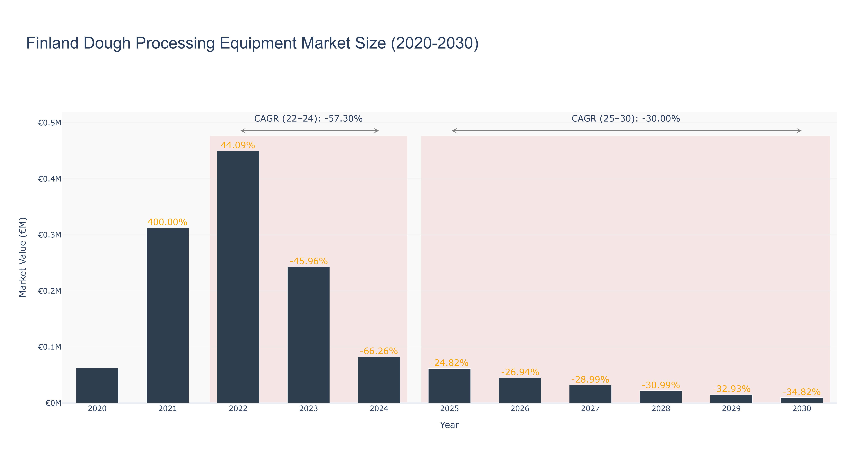Click the 2022 x-axis tick label

tap(238, 409)
